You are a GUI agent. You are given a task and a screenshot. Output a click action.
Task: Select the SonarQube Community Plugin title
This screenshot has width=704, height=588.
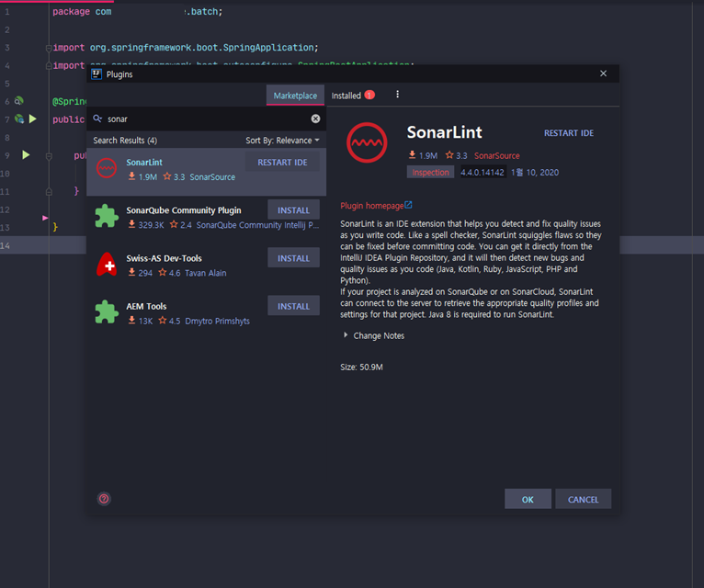[184, 210]
